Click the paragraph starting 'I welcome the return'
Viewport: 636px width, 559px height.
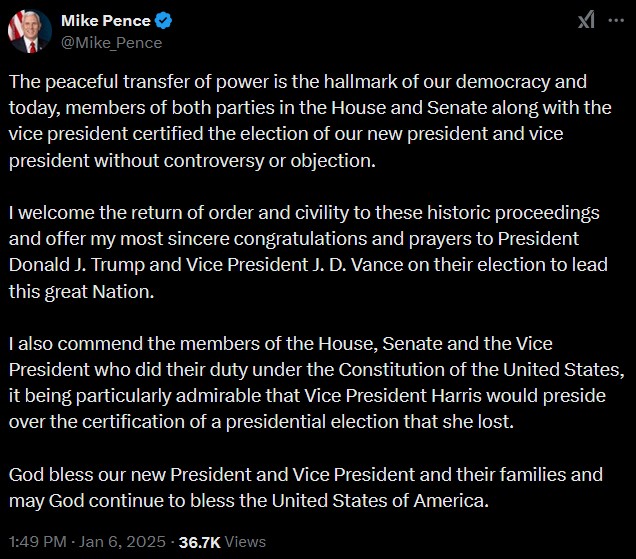point(308,252)
